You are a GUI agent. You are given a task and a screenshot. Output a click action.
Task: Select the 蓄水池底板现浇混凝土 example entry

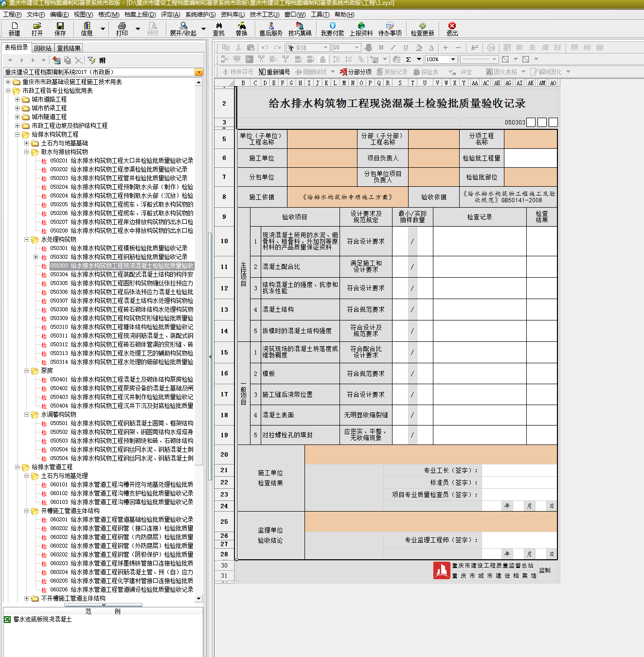(x=42, y=619)
